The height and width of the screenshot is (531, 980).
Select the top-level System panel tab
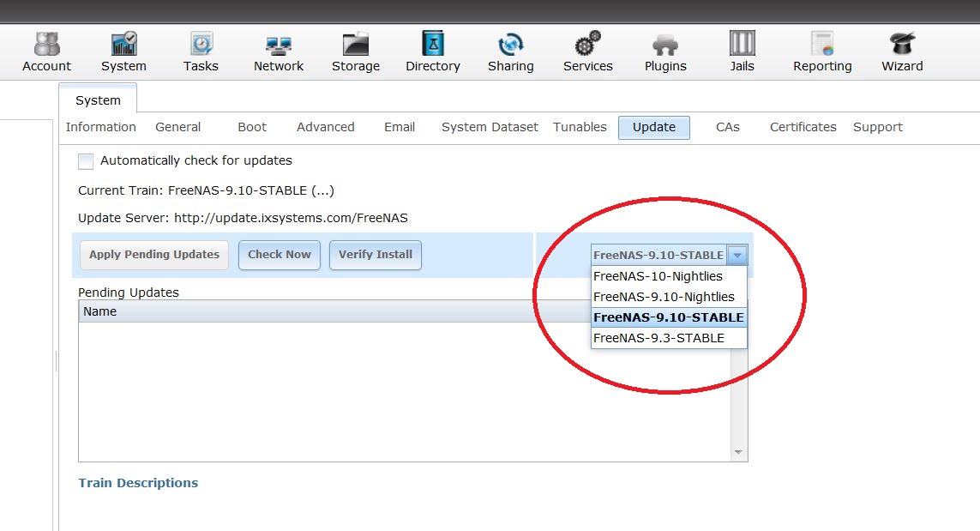98,100
